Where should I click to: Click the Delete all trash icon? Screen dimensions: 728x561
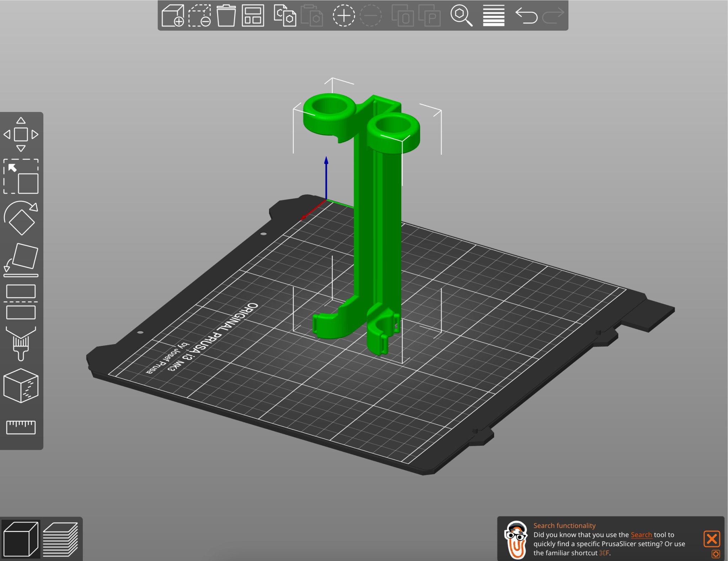tap(226, 16)
